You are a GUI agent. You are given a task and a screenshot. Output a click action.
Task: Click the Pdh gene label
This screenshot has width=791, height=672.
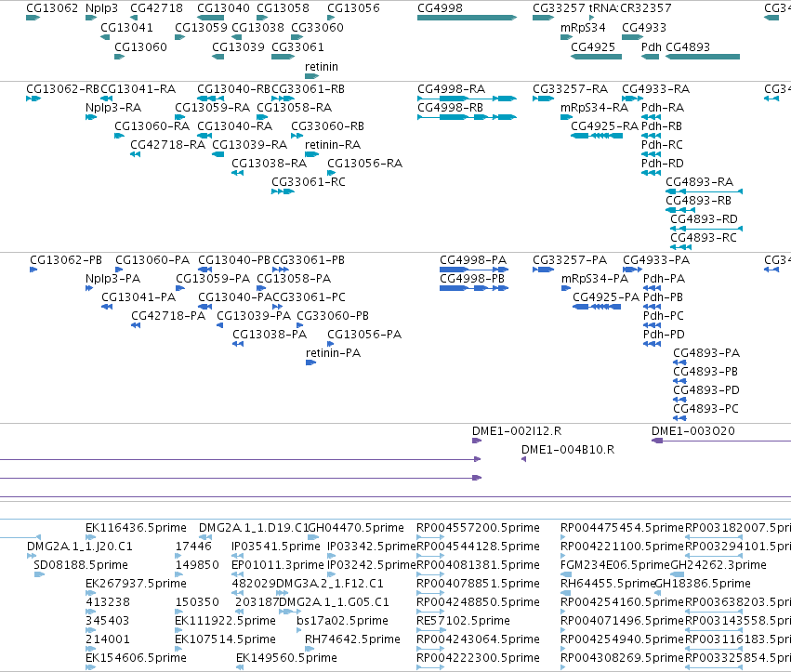pyautogui.click(x=651, y=46)
